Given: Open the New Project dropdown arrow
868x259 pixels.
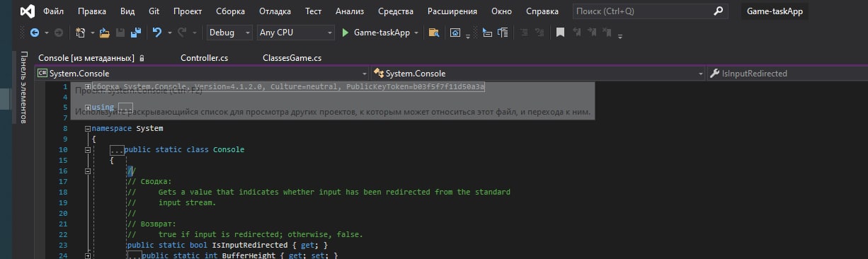Looking at the screenshot, I should click(92, 33).
